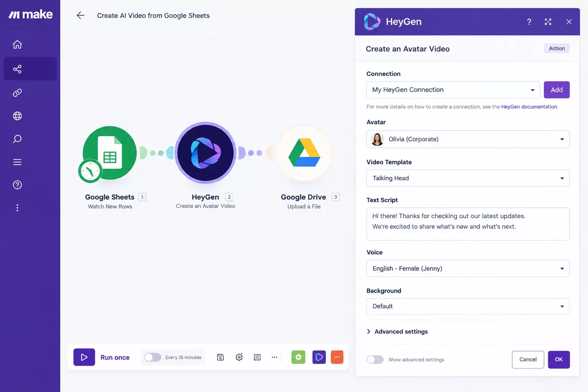This screenshot has width=588, height=392.
Task: Click the Cancel button
Action: click(528, 359)
